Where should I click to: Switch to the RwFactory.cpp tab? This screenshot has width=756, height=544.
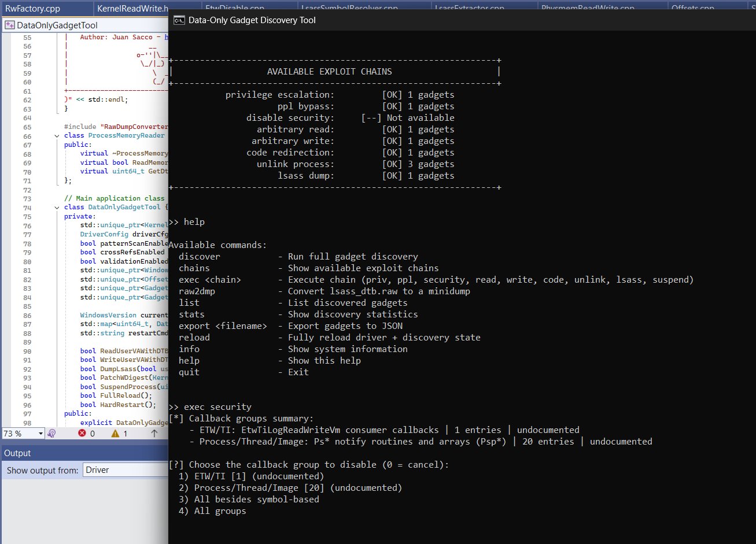click(32, 9)
